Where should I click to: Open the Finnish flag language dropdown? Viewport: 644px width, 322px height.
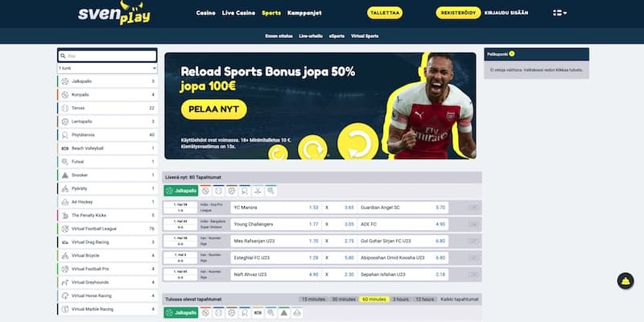[559, 13]
